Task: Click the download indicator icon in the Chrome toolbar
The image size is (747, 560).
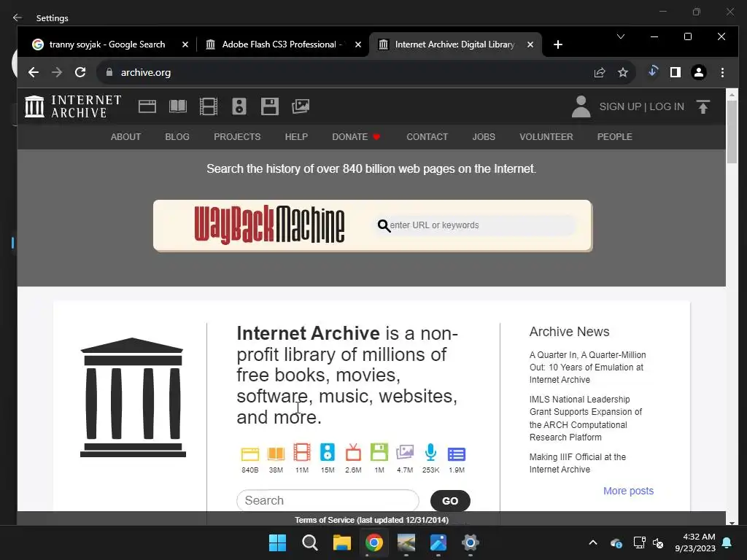Action: pos(653,71)
